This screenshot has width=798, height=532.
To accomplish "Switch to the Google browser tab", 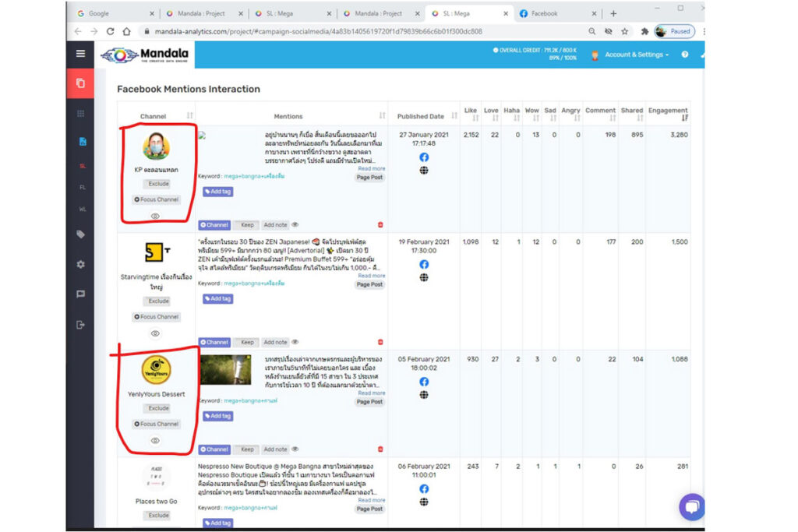I will (115, 14).
